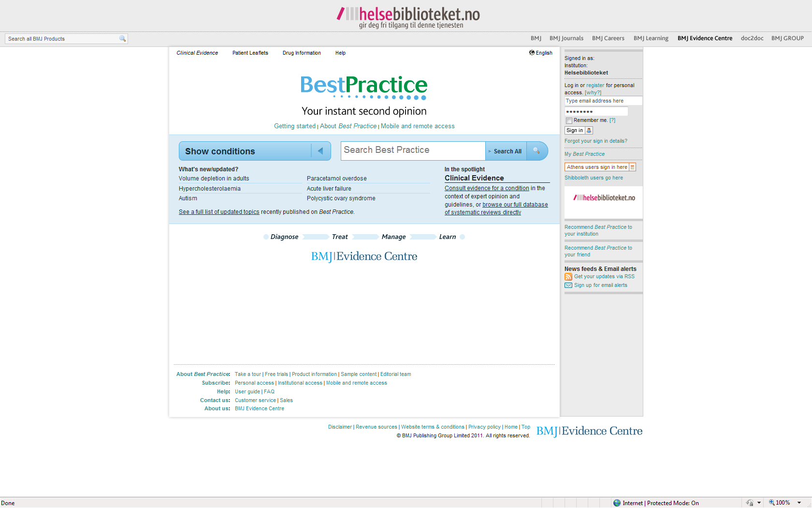
Task: Click the email alerts envelope icon
Action: pyautogui.click(x=568, y=285)
